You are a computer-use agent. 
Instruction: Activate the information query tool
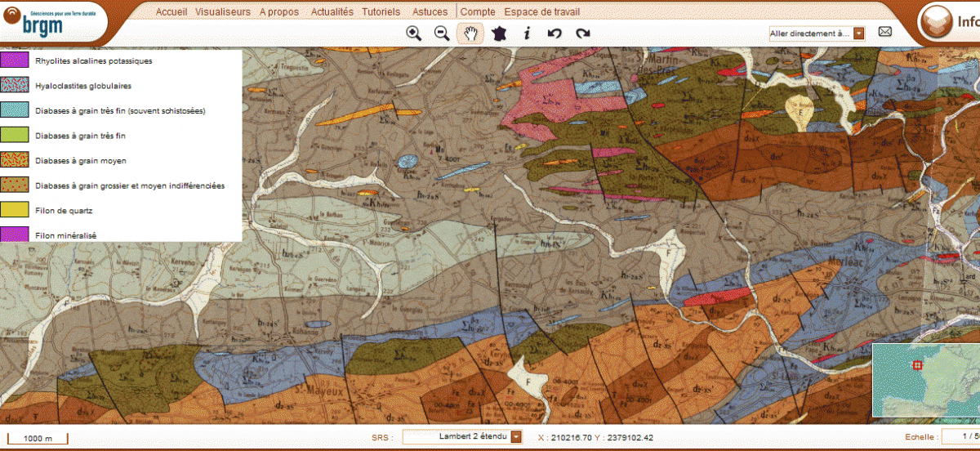pos(527,33)
